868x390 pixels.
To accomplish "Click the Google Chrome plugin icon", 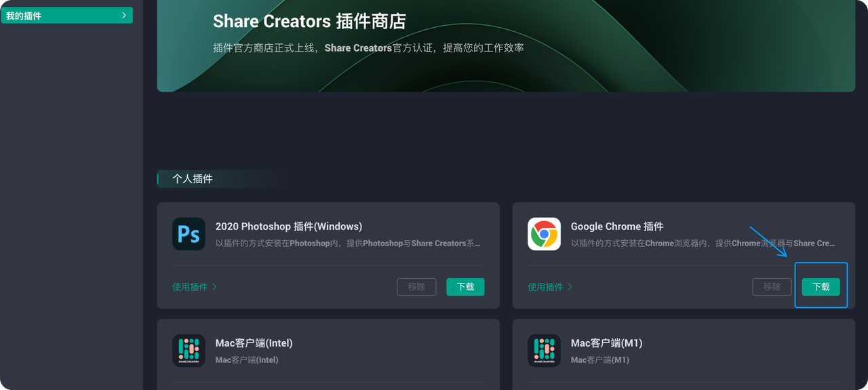I will coord(544,234).
